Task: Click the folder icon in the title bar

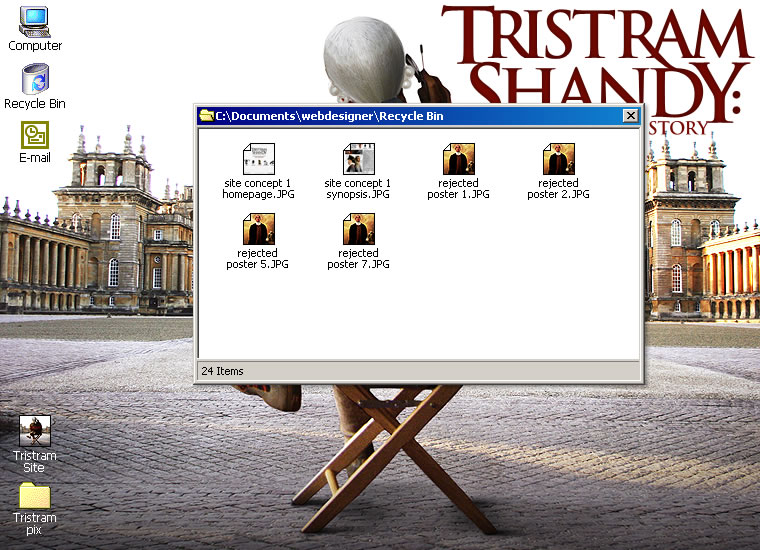Action: (x=206, y=115)
